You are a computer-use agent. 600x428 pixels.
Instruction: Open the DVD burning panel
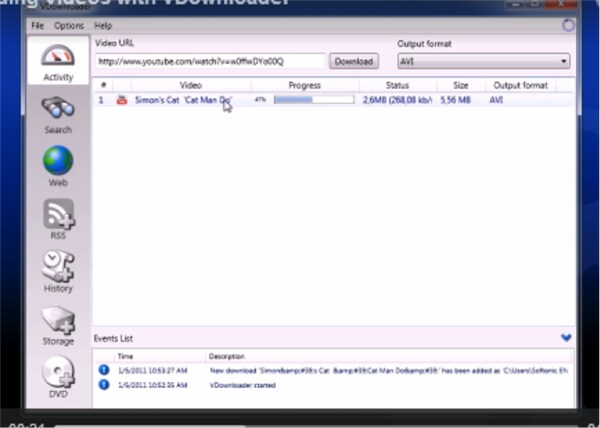coord(58,377)
